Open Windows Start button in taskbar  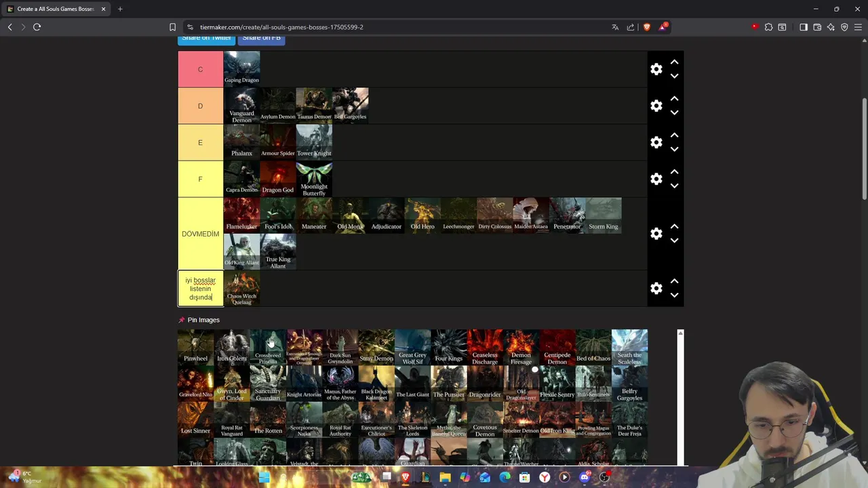click(x=264, y=477)
